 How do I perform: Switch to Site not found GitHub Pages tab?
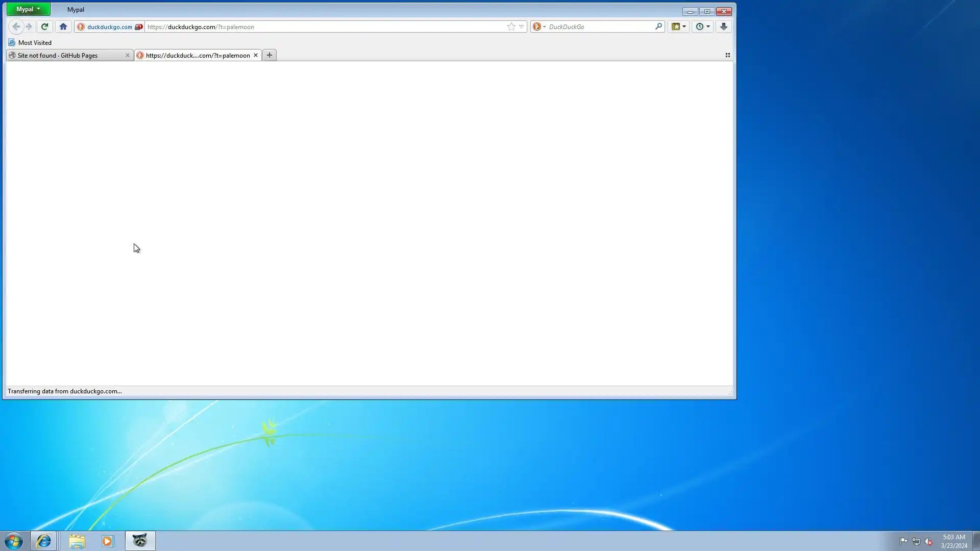[64, 55]
